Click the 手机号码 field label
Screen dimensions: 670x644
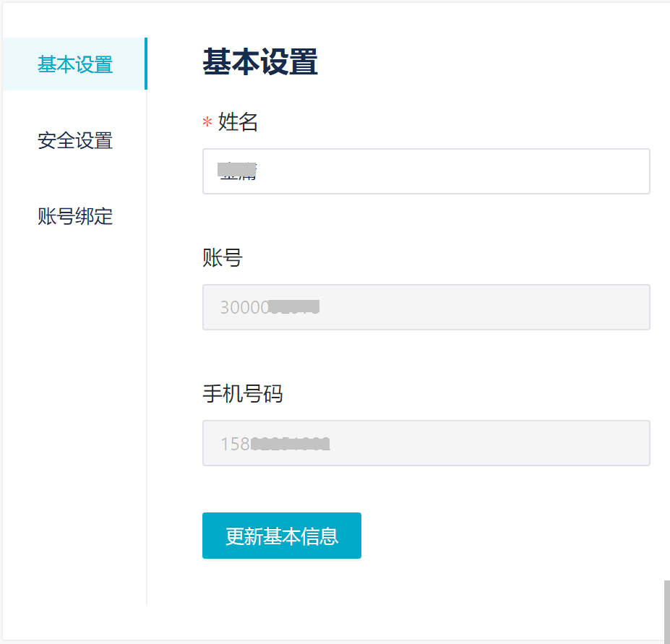(x=243, y=393)
